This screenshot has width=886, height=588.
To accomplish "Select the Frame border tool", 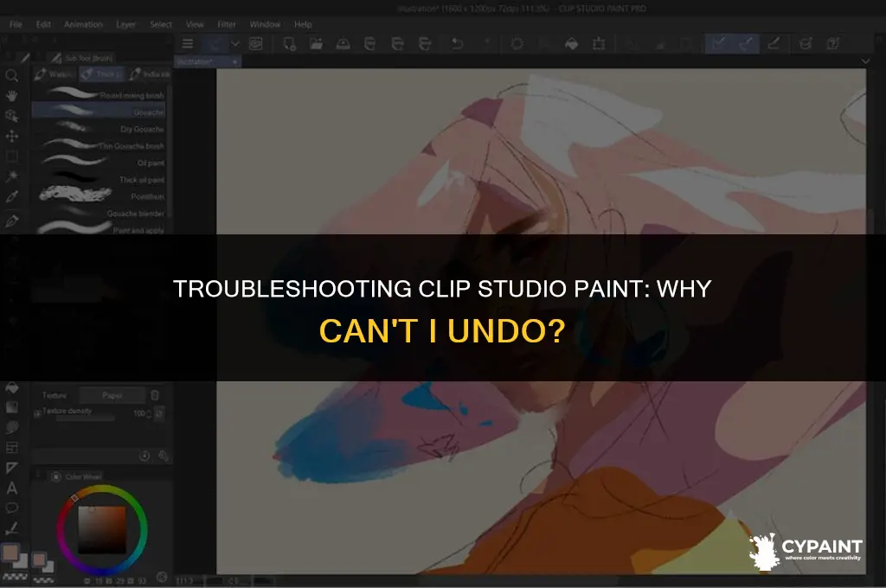I will click(11, 448).
